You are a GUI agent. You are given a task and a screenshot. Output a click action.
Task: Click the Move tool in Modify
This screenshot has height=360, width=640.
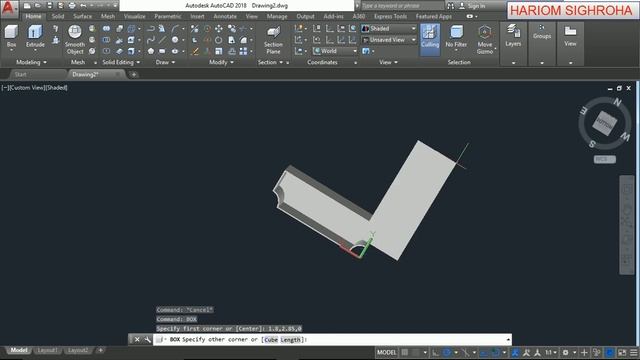pos(219,29)
